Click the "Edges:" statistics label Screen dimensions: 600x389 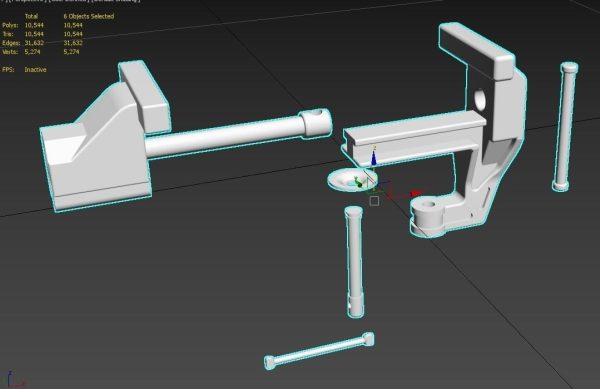click(x=11, y=43)
